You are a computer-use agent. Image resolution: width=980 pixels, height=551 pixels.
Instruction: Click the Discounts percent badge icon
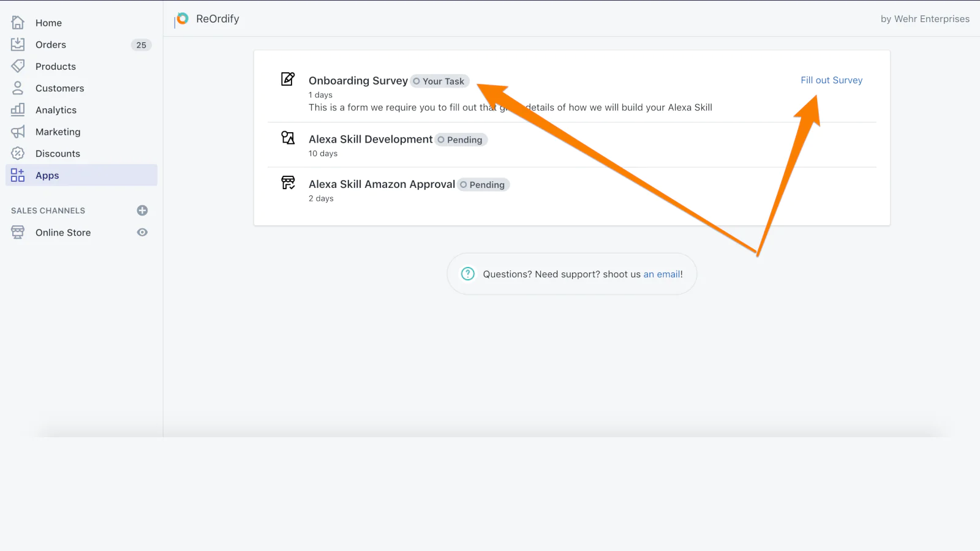click(x=18, y=153)
